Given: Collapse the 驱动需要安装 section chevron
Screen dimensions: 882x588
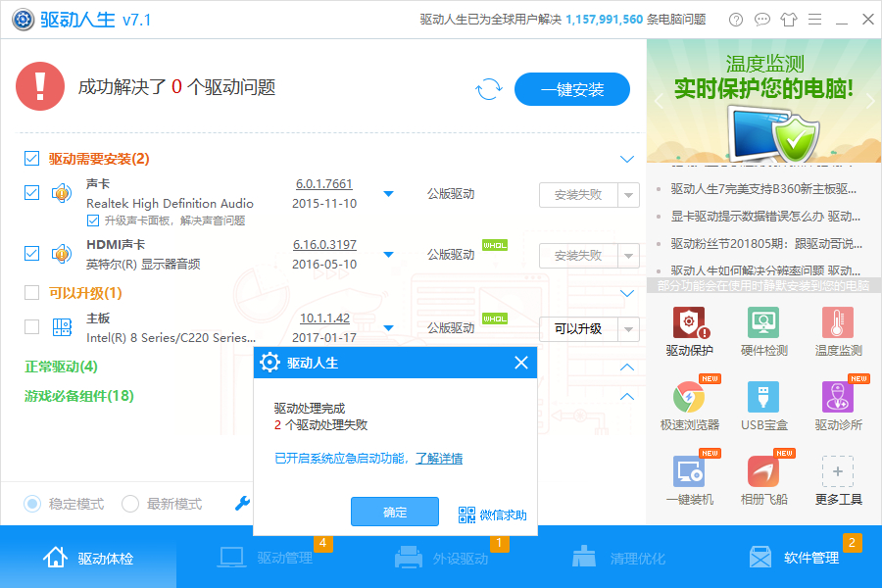Looking at the screenshot, I should pos(627,159).
